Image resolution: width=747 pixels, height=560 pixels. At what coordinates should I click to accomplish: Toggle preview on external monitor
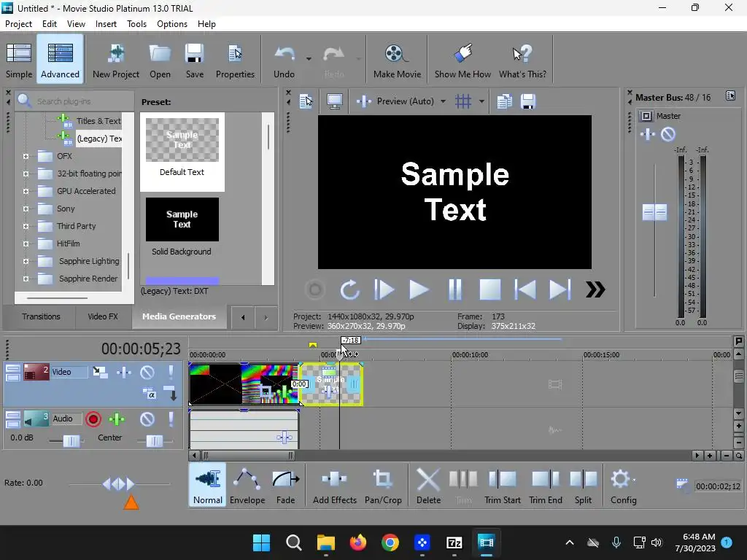click(x=334, y=101)
